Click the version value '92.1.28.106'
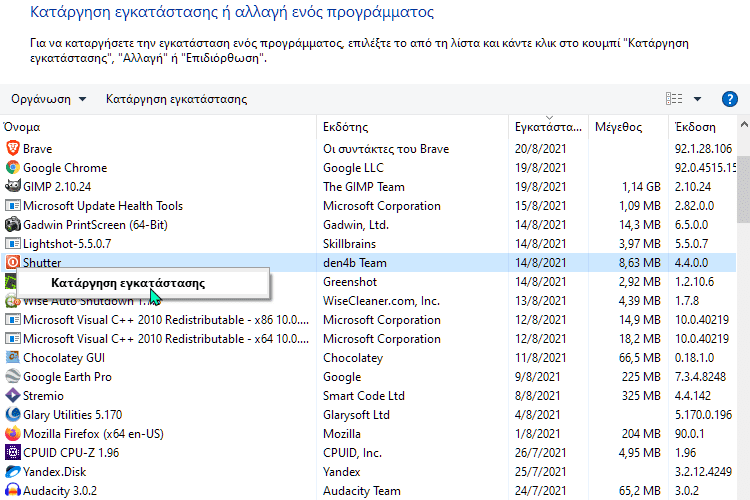 click(x=703, y=149)
